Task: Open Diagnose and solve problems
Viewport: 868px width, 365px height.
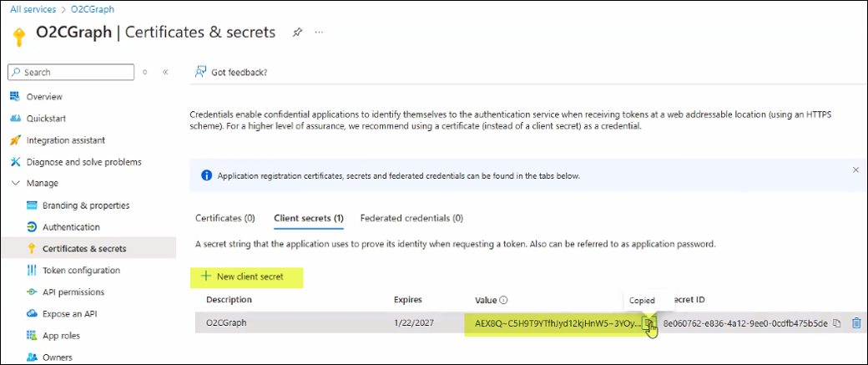Action: click(x=83, y=162)
